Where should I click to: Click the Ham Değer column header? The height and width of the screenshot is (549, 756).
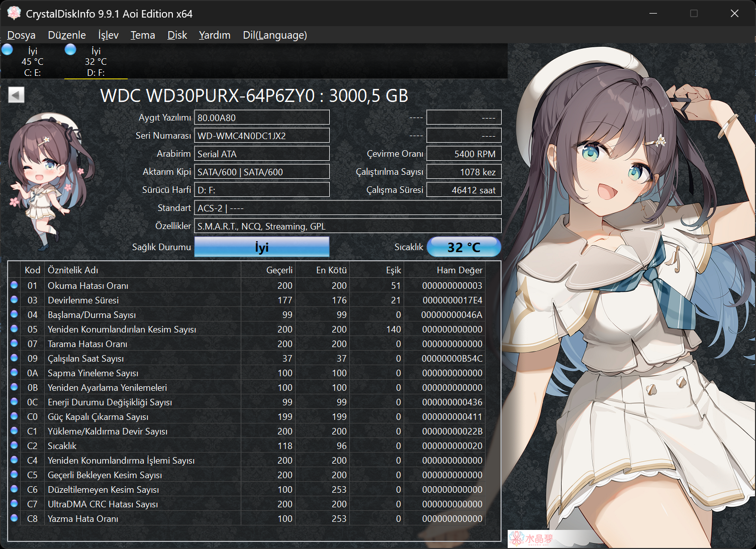444,270
